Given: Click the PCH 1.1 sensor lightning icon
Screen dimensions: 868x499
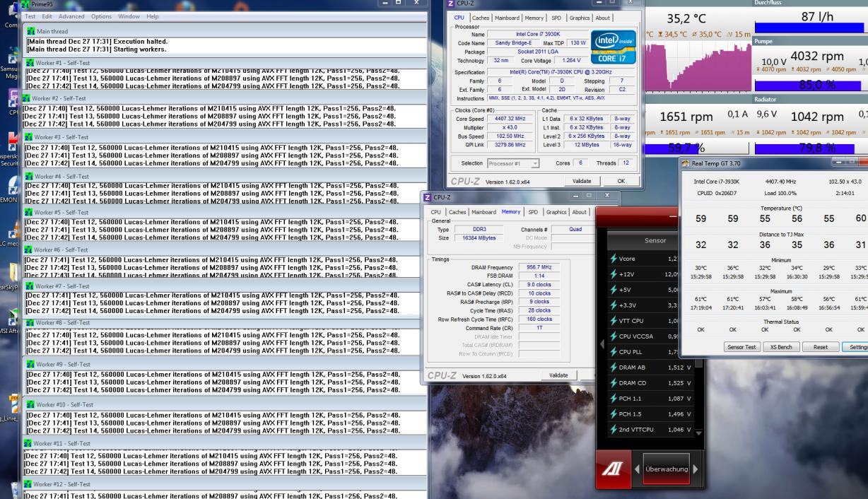Looking at the screenshot, I should (612, 399).
